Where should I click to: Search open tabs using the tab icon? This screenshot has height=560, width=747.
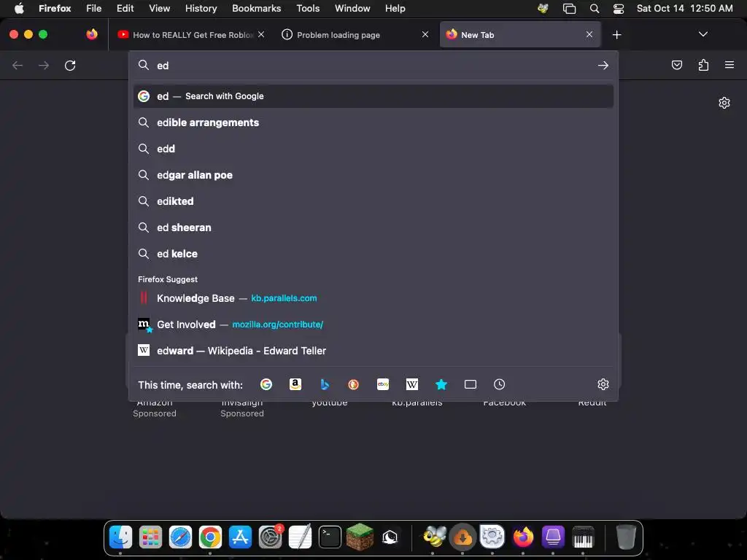click(x=471, y=384)
